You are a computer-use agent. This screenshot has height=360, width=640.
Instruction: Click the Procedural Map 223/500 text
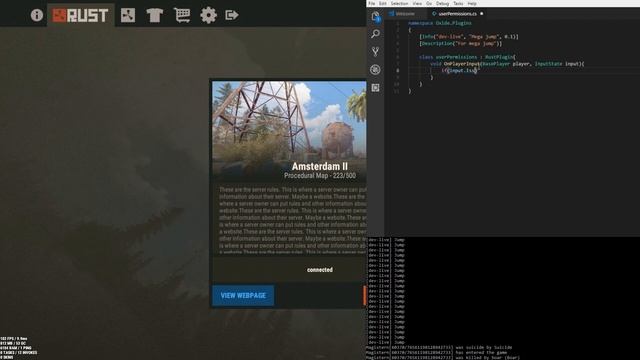point(320,176)
